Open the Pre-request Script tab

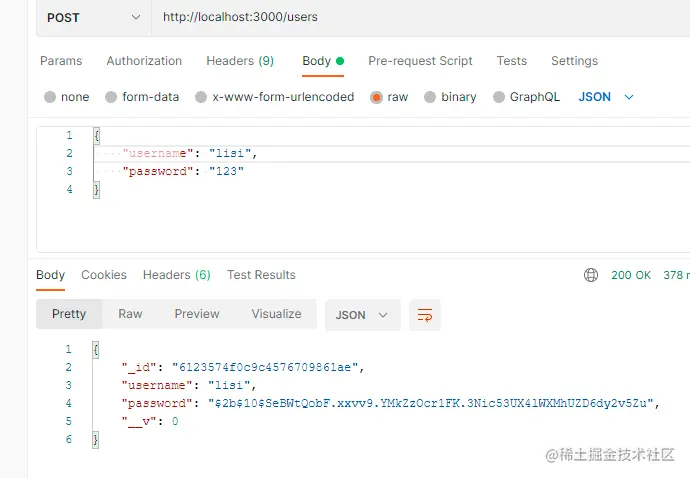click(420, 61)
